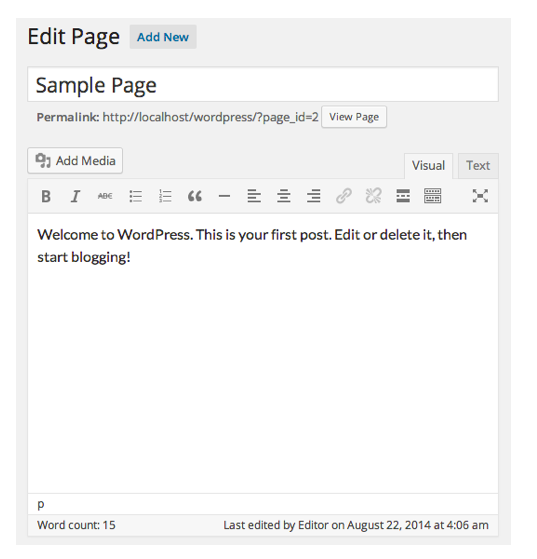The image size is (537, 559).
Task: Align text right
Action: click(313, 196)
